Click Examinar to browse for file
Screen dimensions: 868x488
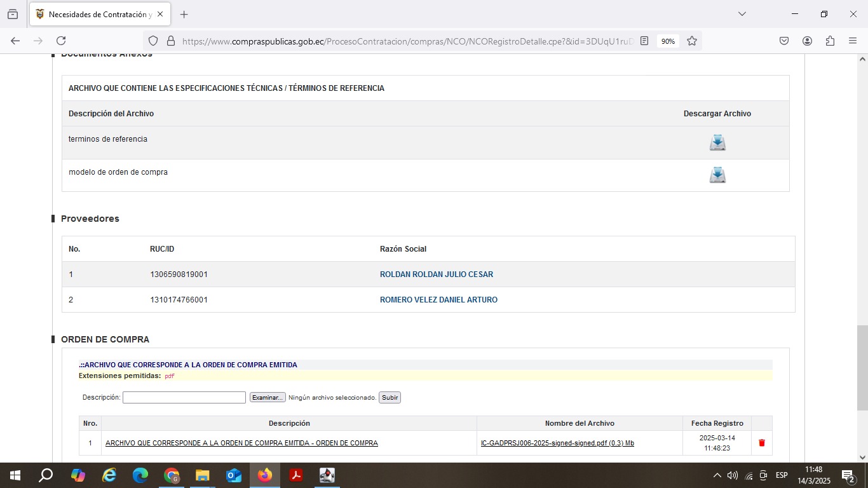[268, 397]
